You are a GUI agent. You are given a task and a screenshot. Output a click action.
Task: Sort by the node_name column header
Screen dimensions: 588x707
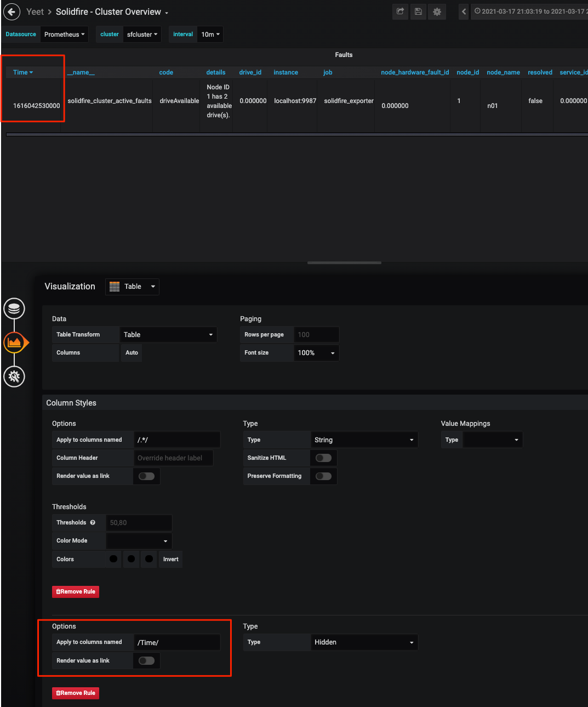pyautogui.click(x=503, y=72)
